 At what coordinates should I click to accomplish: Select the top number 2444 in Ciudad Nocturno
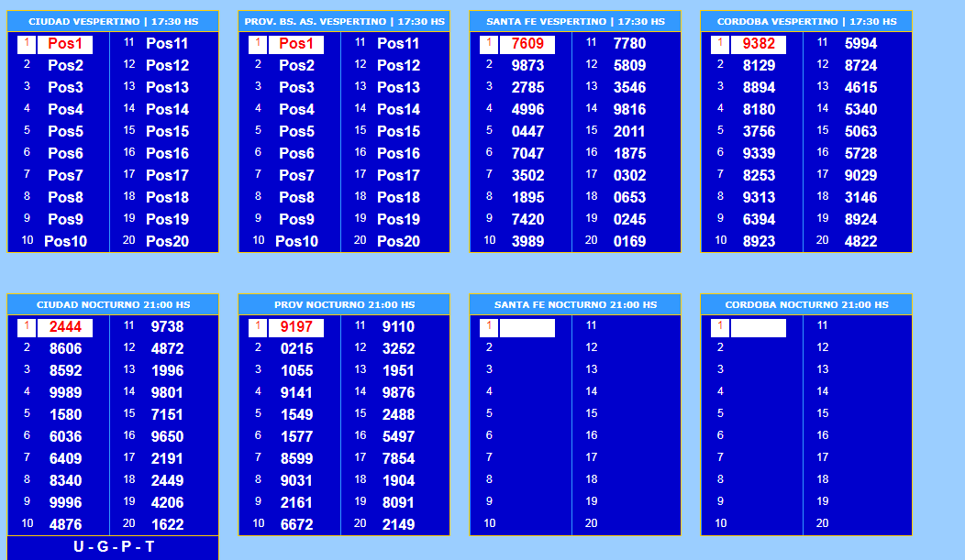[65, 327]
